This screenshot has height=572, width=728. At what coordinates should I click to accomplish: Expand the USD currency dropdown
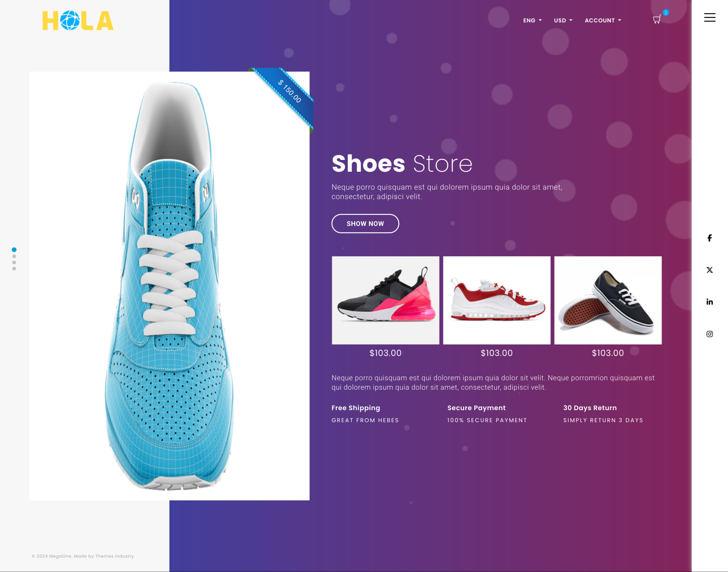(563, 20)
